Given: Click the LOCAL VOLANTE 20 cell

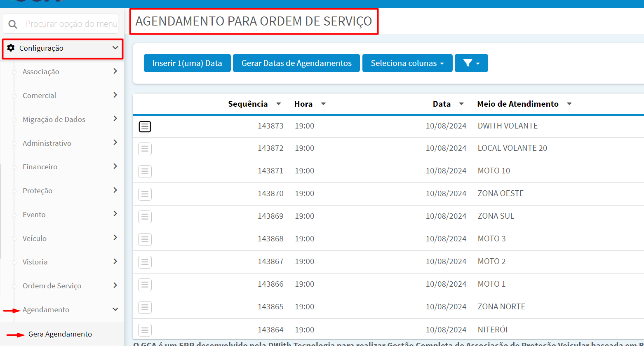Looking at the screenshot, I should coord(512,148).
